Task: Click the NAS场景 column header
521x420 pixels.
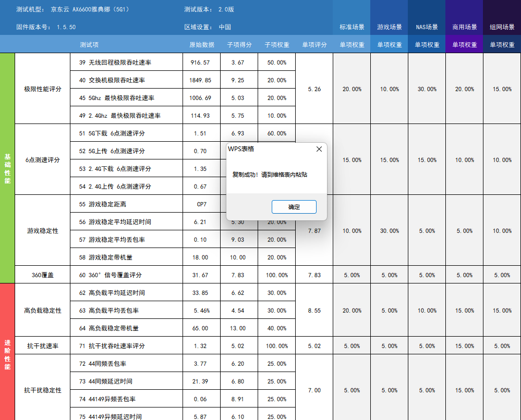Action: coord(427,27)
